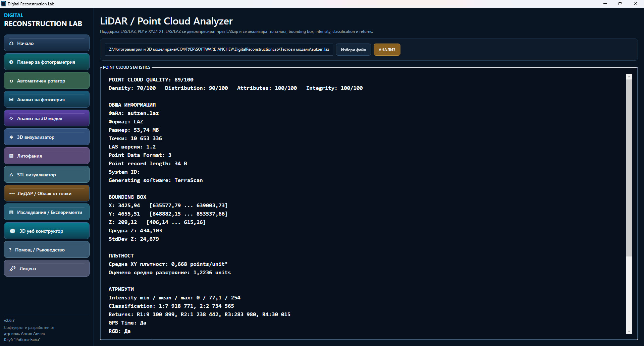Open the Начало page
644x346 pixels.
click(47, 43)
